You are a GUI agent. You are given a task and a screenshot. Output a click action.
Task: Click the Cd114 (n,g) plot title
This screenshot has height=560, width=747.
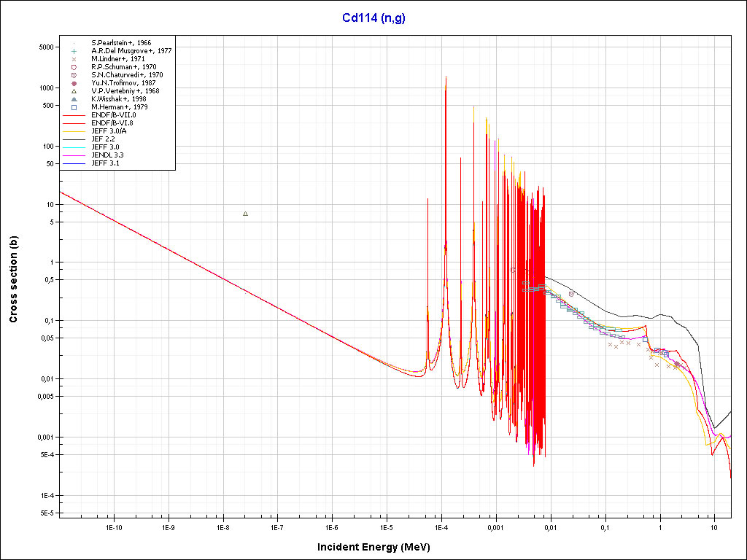point(373,18)
